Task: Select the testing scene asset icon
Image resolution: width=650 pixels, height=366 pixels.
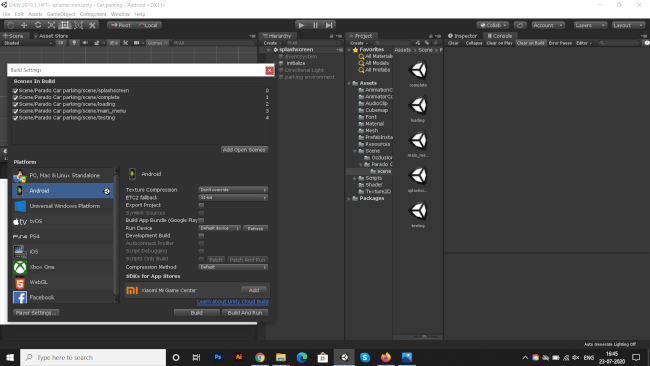Action: pos(418,211)
